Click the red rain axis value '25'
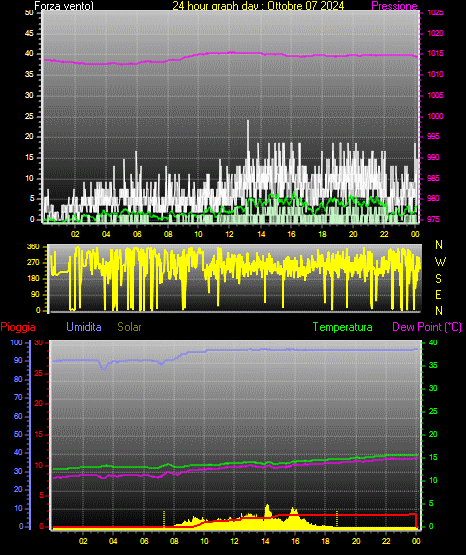This screenshot has width=466, height=555. click(x=39, y=373)
